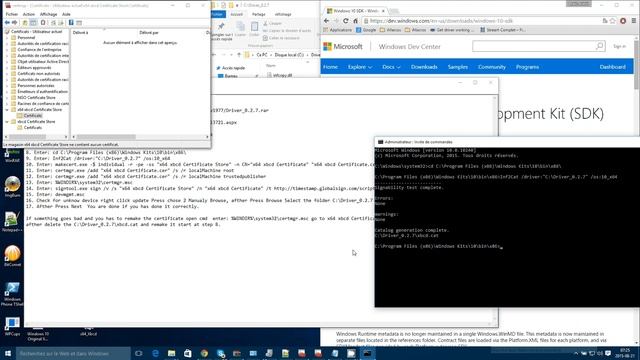Open the Docs dropdown on Dev Center
This screenshot has width=640, height=360.
pyautogui.click(x=391, y=67)
